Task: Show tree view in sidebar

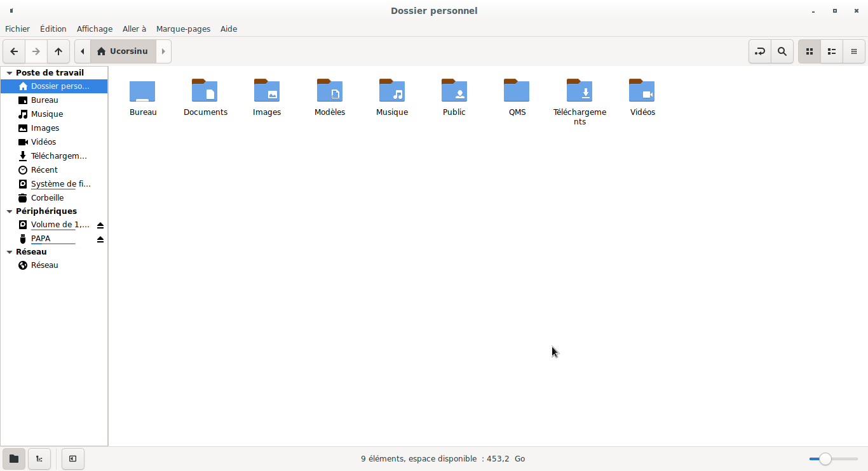Action: pyautogui.click(x=39, y=458)
